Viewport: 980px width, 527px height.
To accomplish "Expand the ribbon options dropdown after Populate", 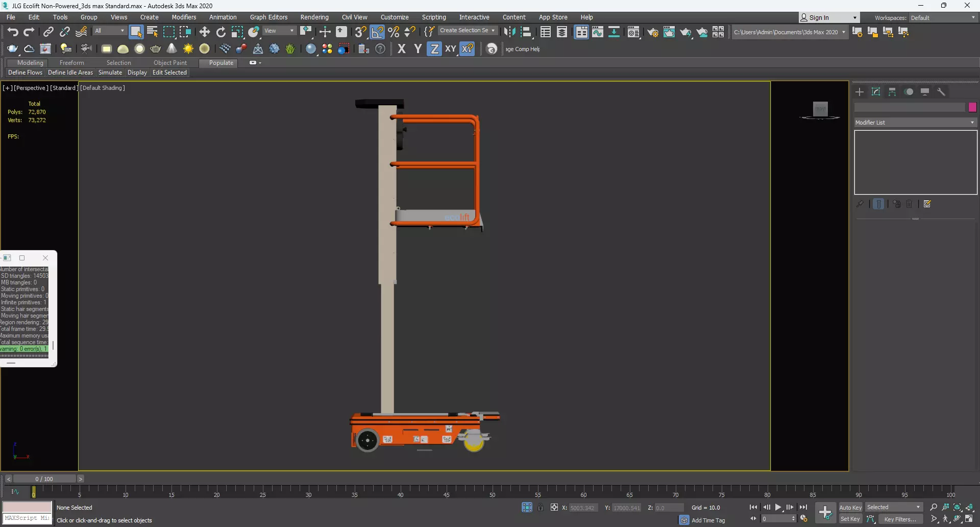I will [255, 63].
